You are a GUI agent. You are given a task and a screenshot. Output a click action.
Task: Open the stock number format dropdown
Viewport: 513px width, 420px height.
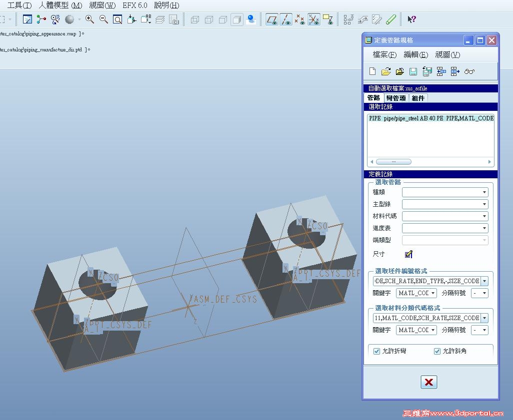tap(484, 281)
